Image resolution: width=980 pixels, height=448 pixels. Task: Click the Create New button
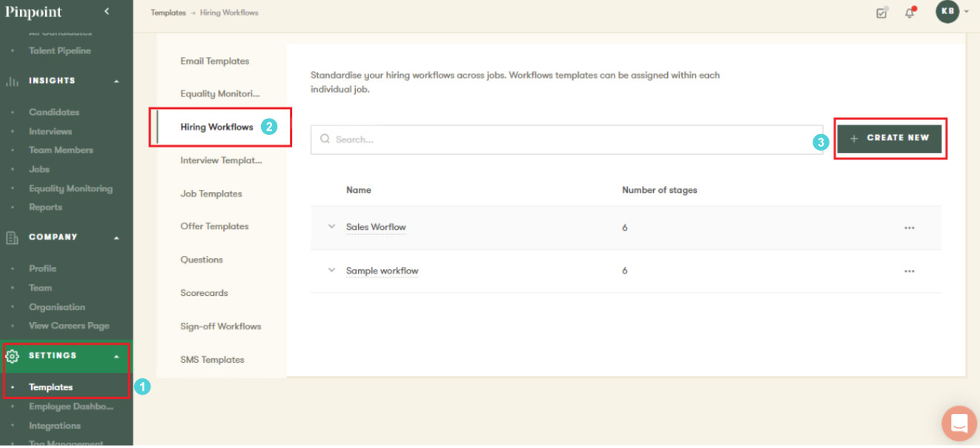pyautogui.click(x=890, y=139)
